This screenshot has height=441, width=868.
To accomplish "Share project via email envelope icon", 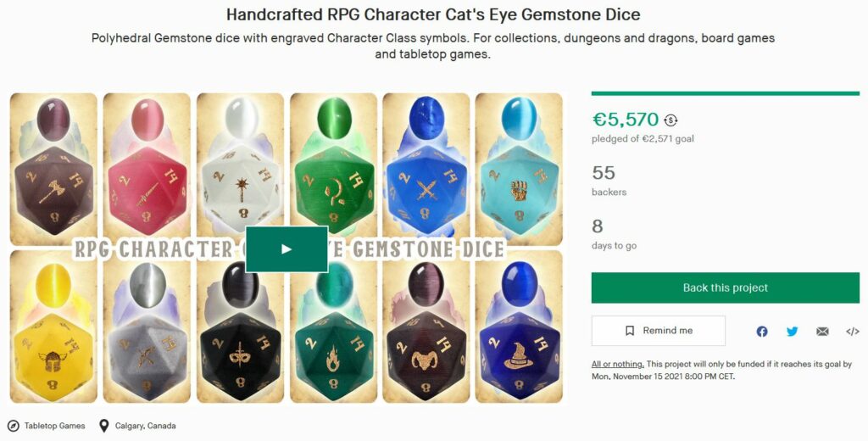I will 822,332.
